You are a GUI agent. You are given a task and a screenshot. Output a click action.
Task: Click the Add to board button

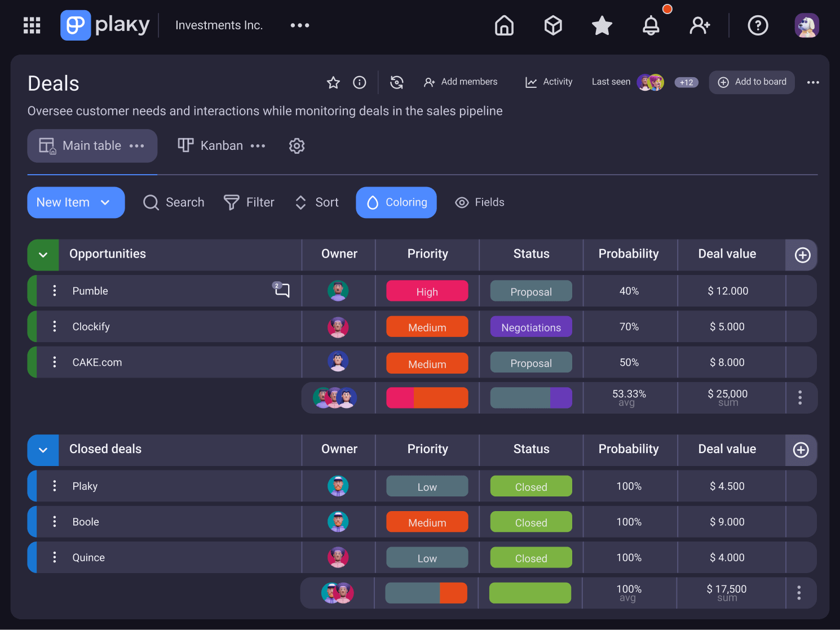pyautogui.click(x=751, y=82)
